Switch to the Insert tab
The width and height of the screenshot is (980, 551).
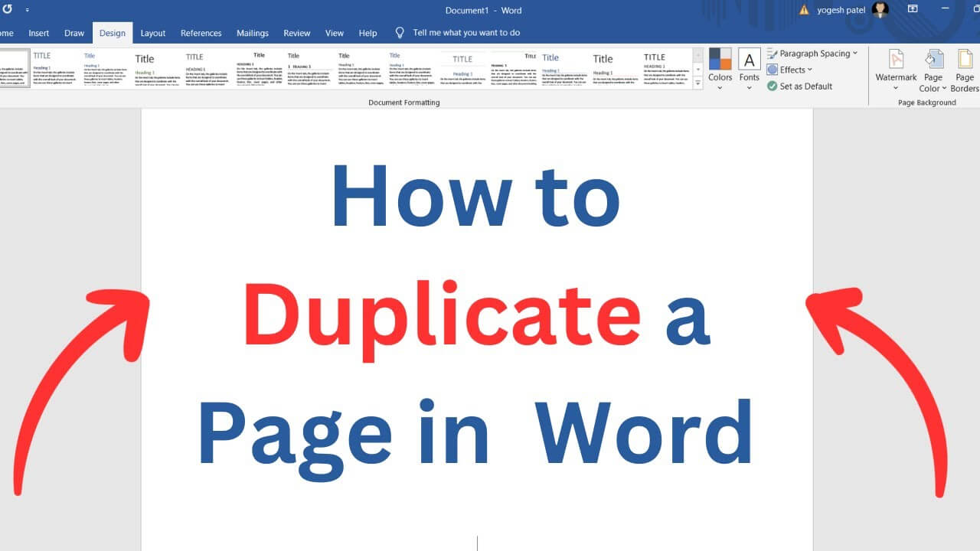click(38, 33)
